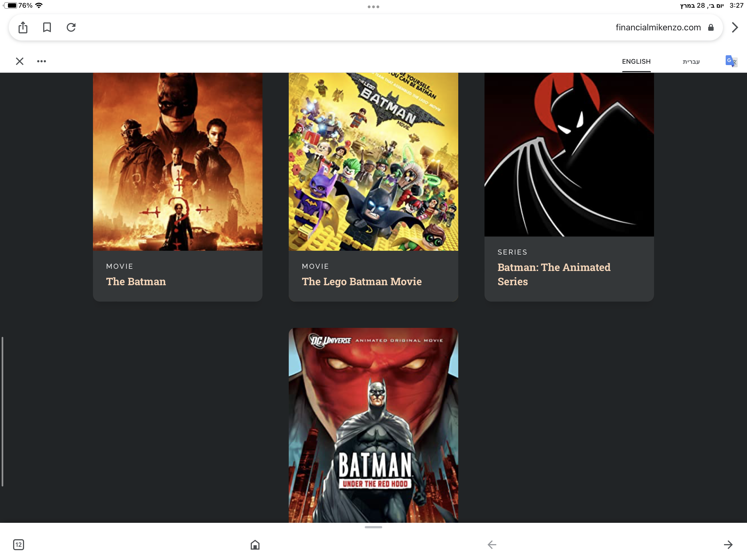
Task: Tap the back arrow in bottom bar
Action: tap(492, 544)
